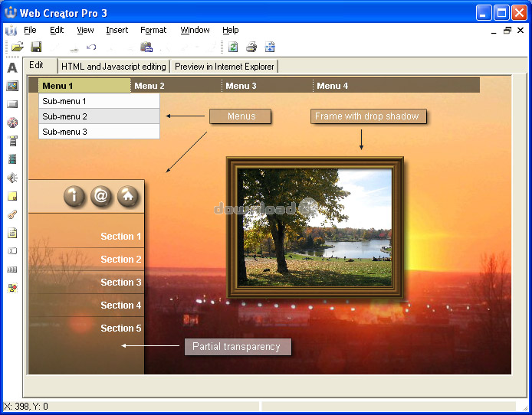Viewport: 532px width, 415px height.
Task: Select the counter 000 tool
Action: [x=12, y=270]
